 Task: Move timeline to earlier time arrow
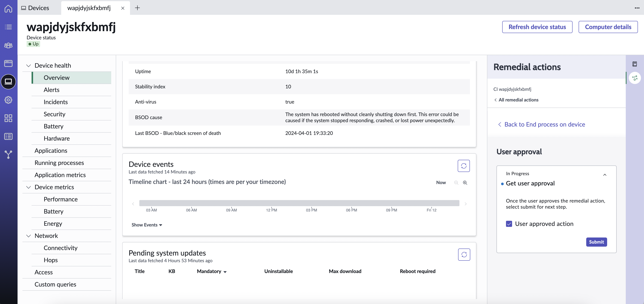[x=133, y=204]
